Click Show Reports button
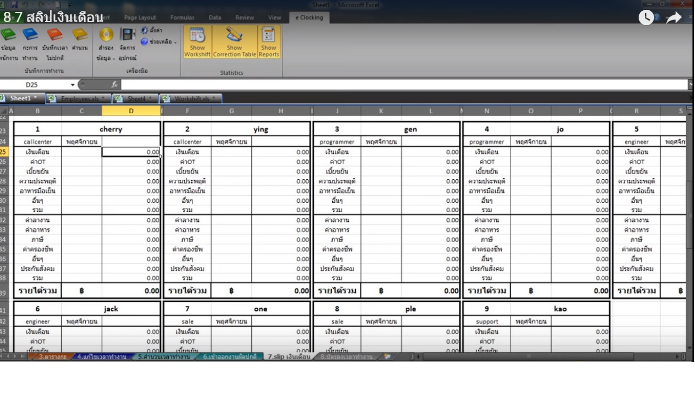The height and width of the screenshot is (395, 695). [x=269, y=42]
